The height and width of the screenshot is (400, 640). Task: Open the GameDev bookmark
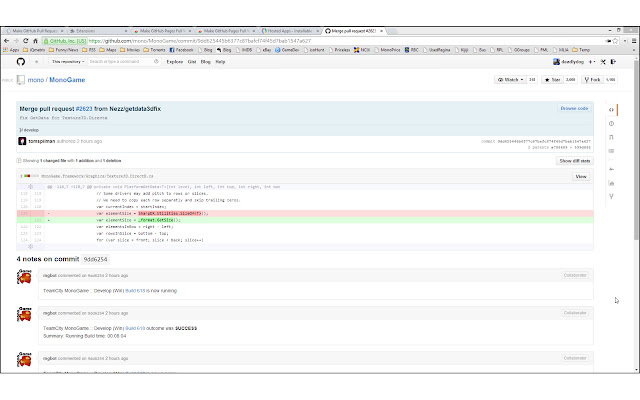[x=287, y=50]
